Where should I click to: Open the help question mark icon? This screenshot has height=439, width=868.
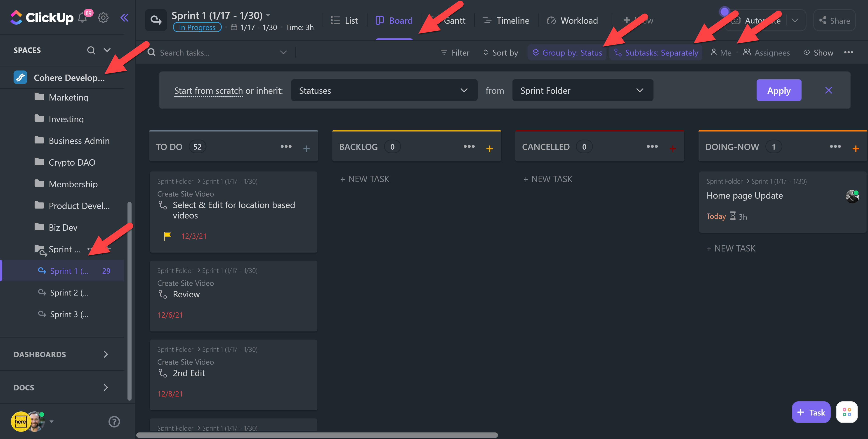tap(114, 421)
